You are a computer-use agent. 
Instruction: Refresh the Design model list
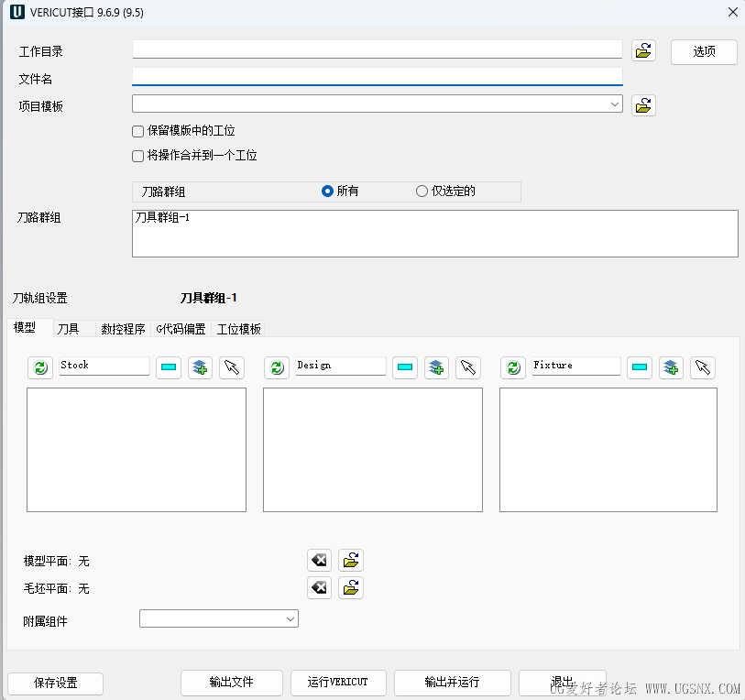(277, 367)
